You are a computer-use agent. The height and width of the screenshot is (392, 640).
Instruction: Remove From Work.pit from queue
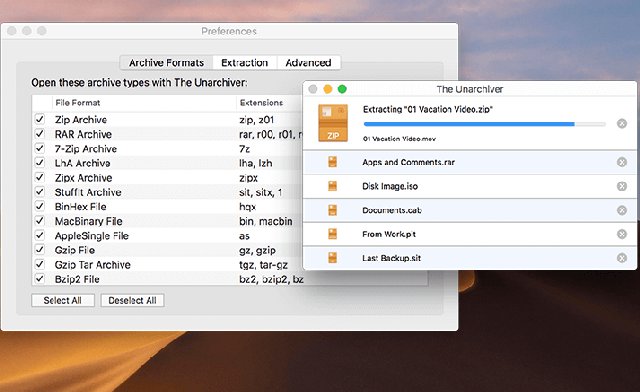pyautogui.click(x=622, y=234)
